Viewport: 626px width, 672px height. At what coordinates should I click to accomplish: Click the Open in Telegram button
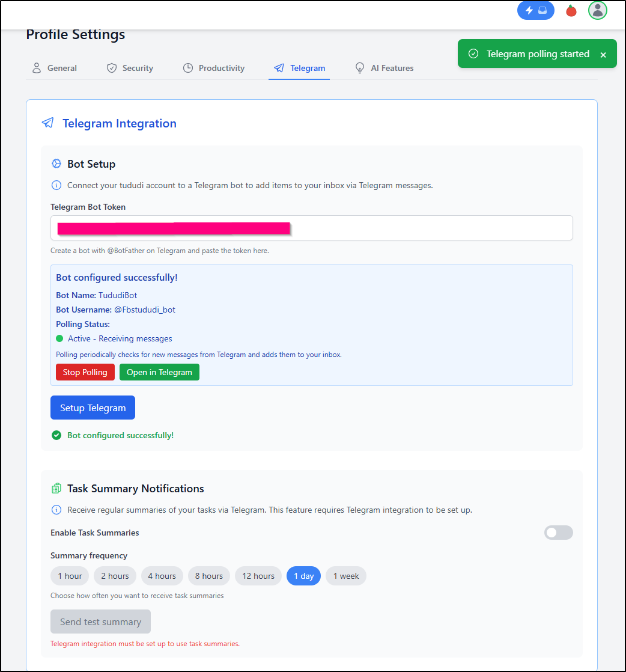click(x=159, y=372)
